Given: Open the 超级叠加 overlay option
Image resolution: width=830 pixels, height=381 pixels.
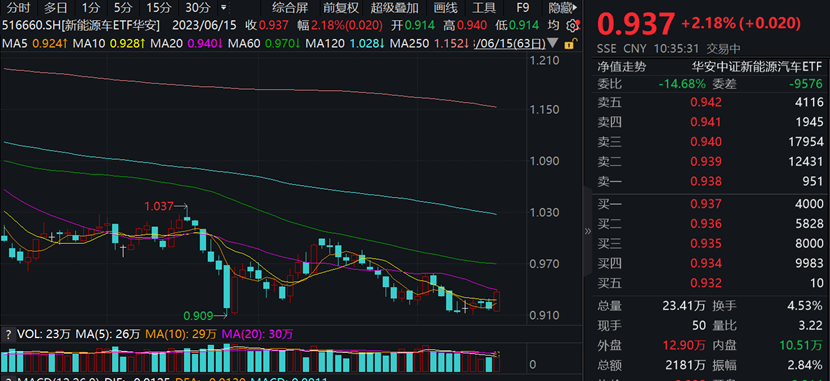Looking at the screenshot, I should tap(395, 7).
